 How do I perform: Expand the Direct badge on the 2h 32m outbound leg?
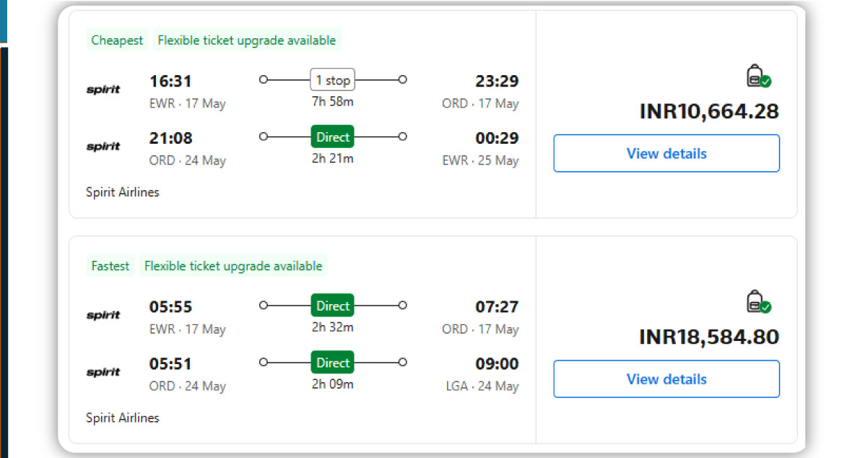(x=332, y=306)
